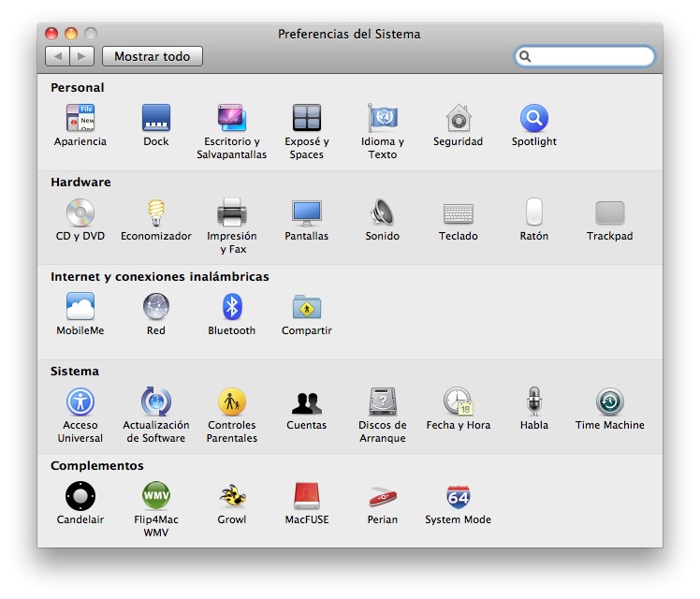Click the Internet y conexiones inalámbricas heading
This screenshot has width=700, height=599.
click(x=159, y=277)
